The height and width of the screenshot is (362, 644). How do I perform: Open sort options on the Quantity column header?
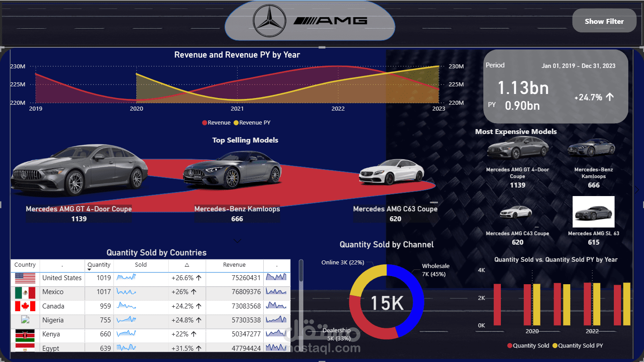[x=99, y=265]
